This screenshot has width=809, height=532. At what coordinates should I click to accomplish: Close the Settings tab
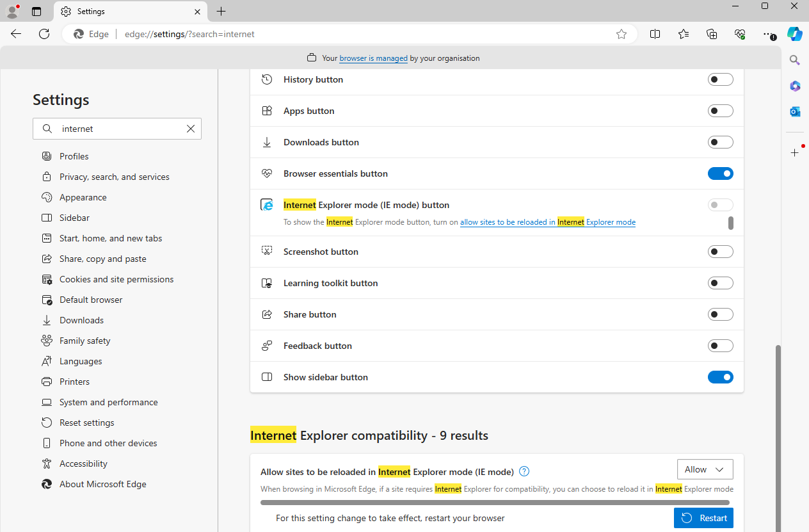(x=198, y=12)
